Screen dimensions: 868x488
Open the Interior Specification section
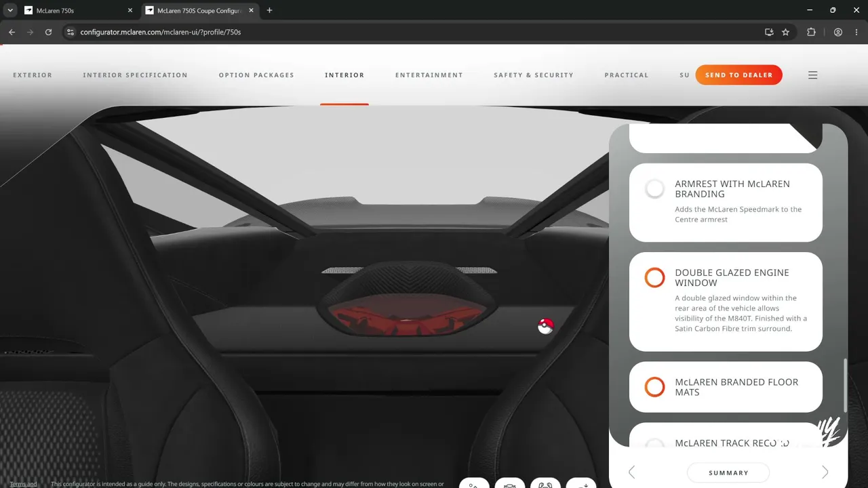tap(135, 75)
